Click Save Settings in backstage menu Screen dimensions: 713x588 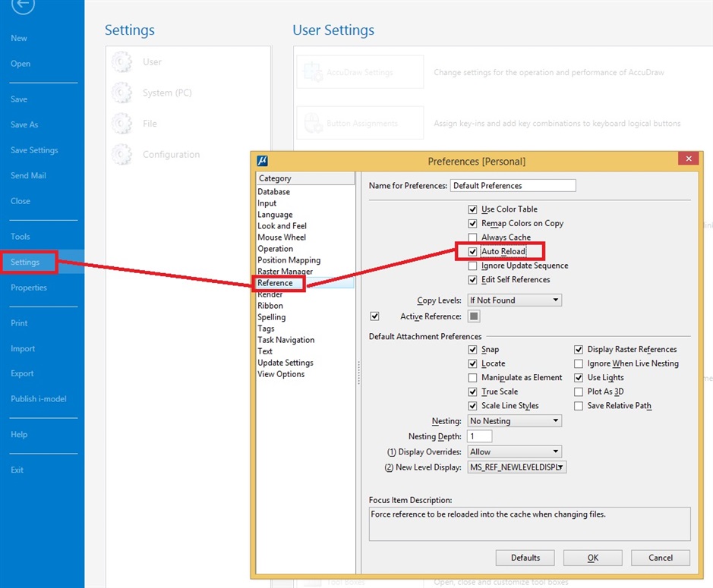[x=35, y=150]
